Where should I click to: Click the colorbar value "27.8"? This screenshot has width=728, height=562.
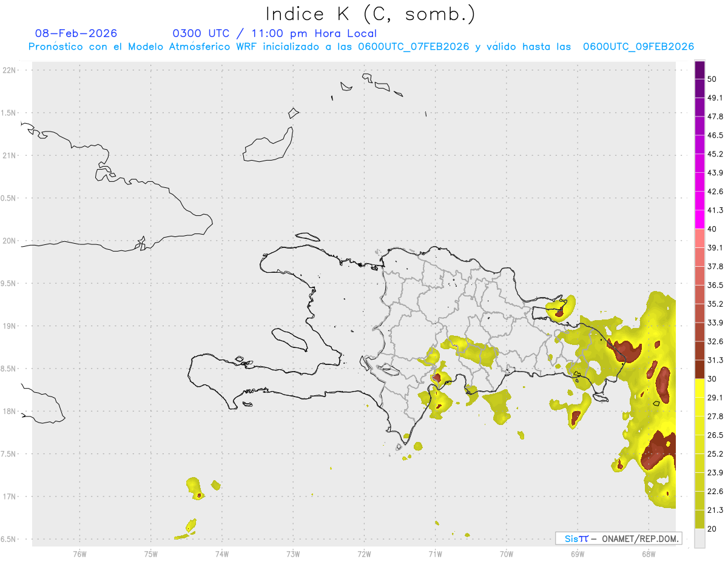[715, 416]
